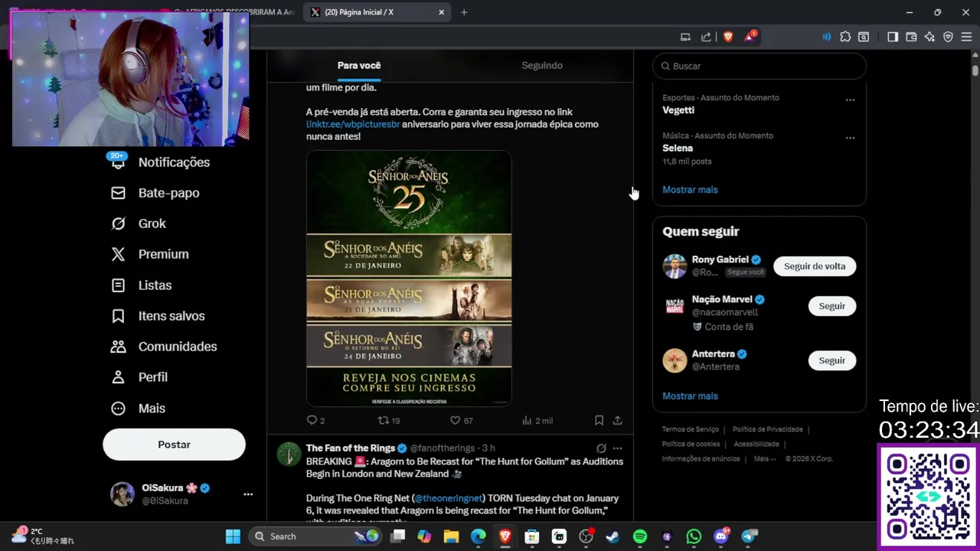Click the Brave VPN shield icon

pos(948,37)
